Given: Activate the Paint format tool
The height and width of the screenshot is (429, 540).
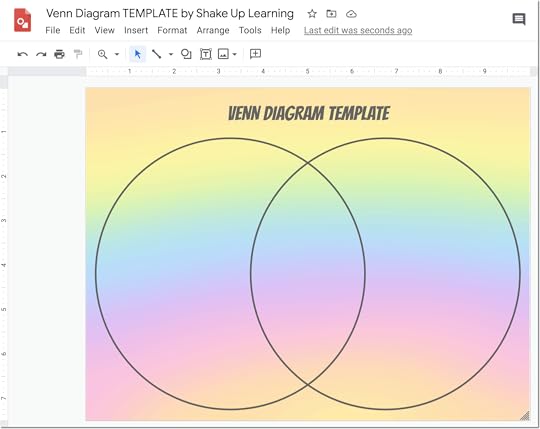Looking at the screenshot, I should (x=78, y=54).
